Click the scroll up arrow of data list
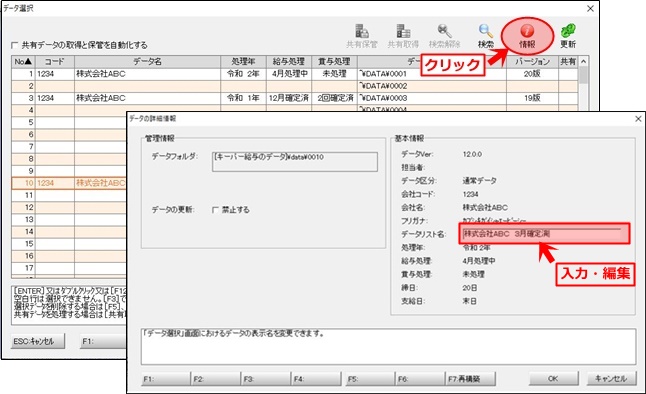This screenshot has width=646, height=394. [x=583, y=62]
